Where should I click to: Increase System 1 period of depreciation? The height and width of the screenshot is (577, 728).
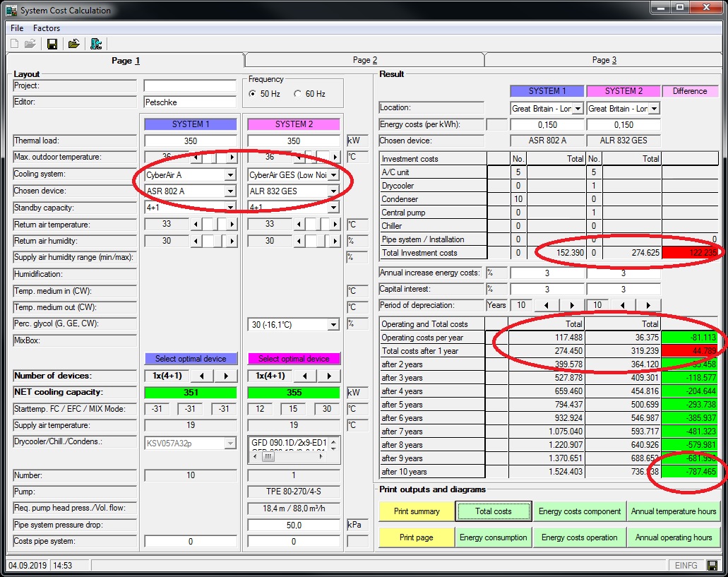pyautogui.click(x=571, y=305)
